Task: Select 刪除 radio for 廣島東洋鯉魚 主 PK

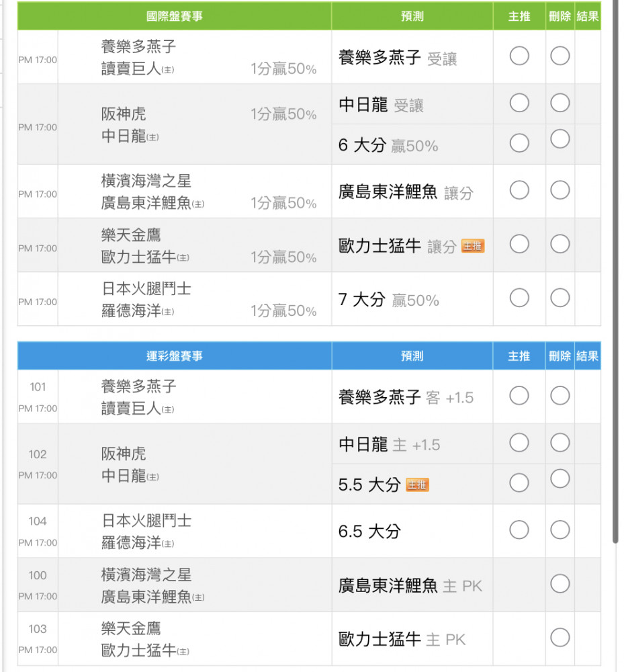Action: click(x=560, y=584)
